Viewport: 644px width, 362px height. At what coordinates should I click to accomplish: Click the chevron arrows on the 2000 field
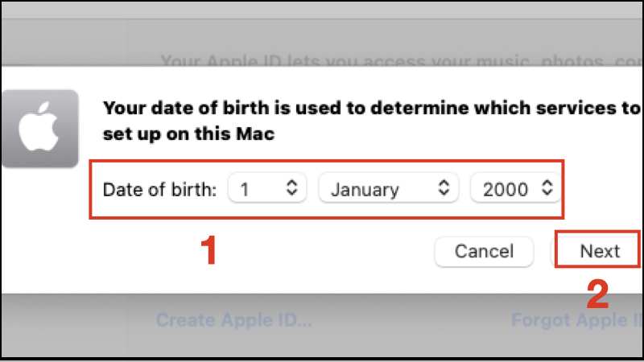547,189
